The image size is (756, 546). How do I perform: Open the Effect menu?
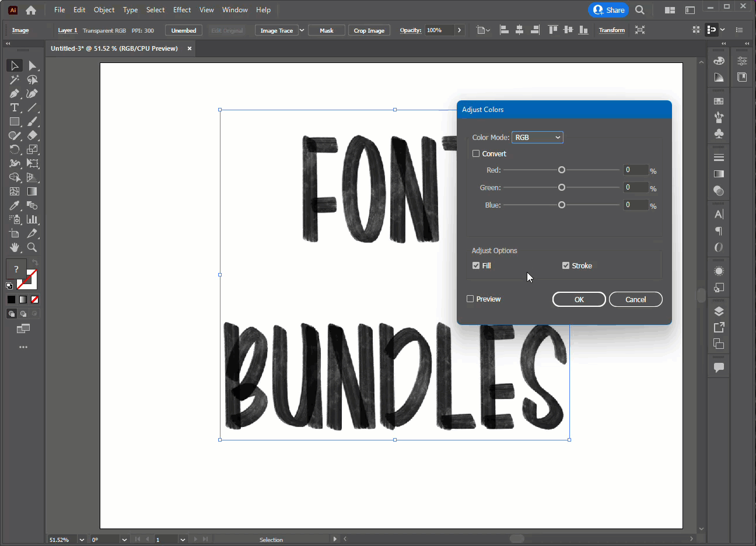click(x=182, y=10)
